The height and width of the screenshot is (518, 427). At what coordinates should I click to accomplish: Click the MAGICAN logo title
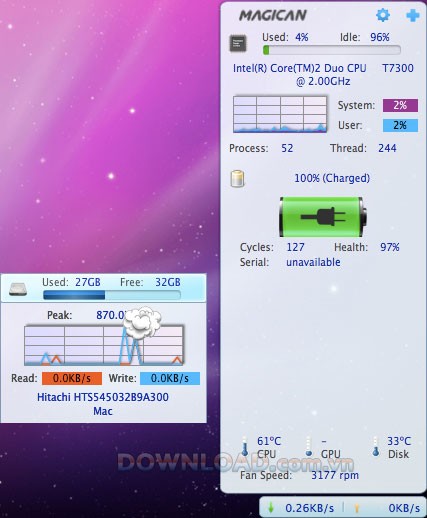click(273, 15)
